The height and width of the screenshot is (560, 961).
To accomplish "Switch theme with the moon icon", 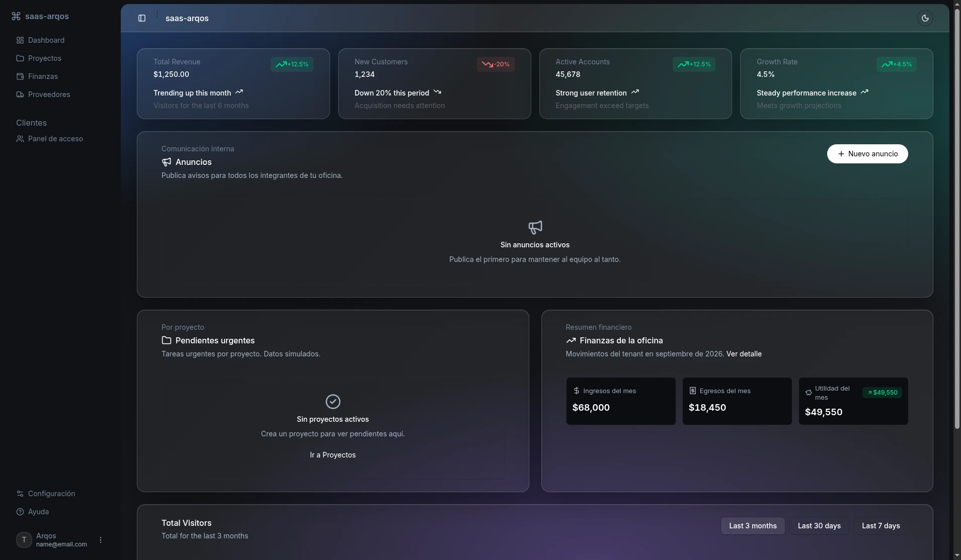I will pos(925,18).
